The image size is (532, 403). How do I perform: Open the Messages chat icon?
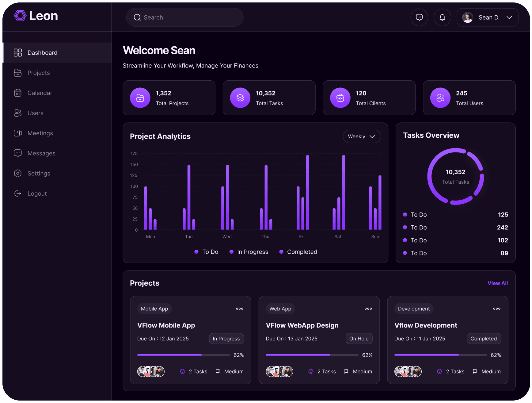coord(18,153)
